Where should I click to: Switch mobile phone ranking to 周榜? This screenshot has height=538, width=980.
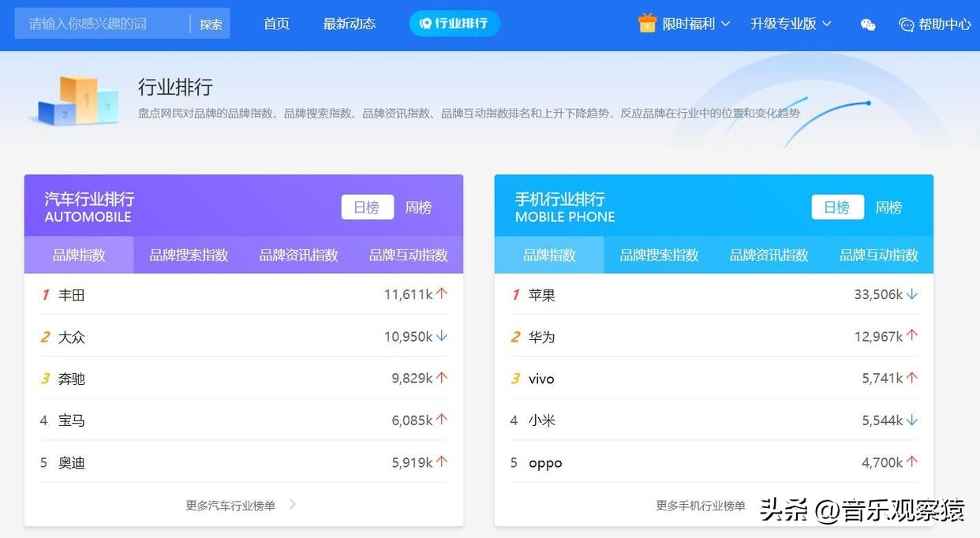pos(888,207)
